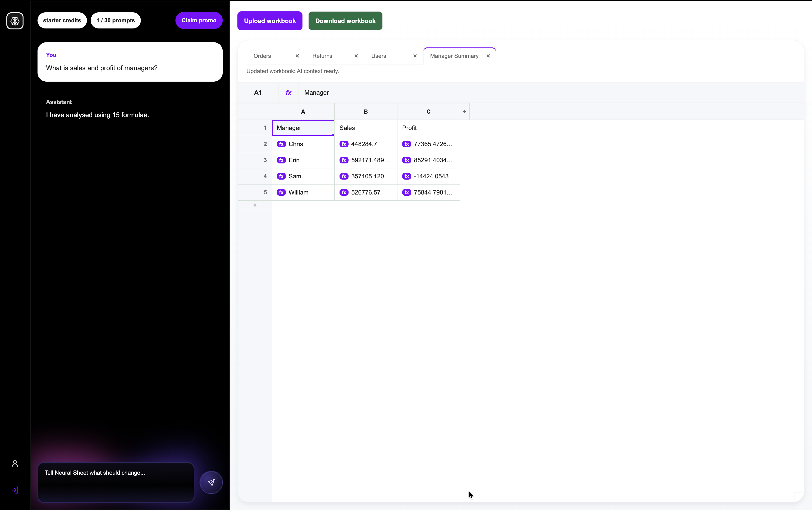Select column C header
812x510 pixels.
pyautogui.click(x=429, y=111)
